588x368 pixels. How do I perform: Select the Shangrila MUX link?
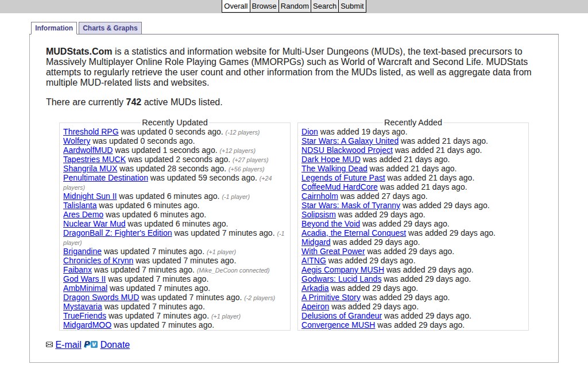90,168
